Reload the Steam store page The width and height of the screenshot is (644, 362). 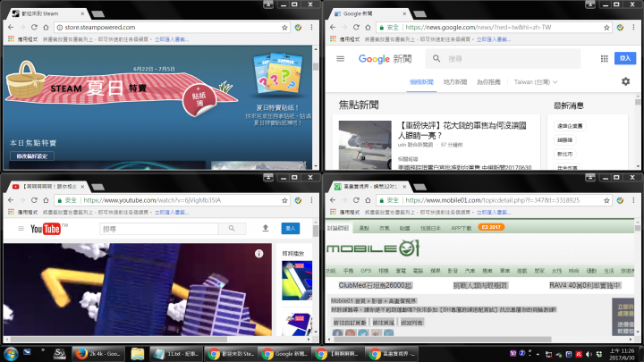(34, 27)
